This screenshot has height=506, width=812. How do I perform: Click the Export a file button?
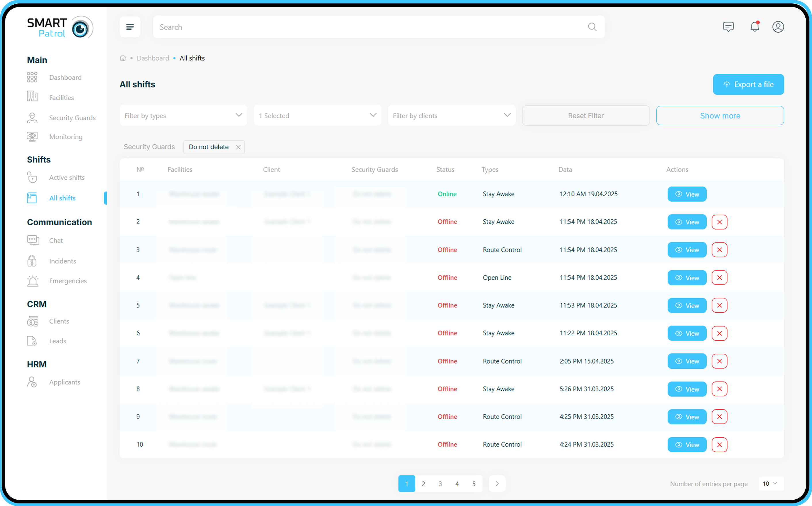coord(748,84)
